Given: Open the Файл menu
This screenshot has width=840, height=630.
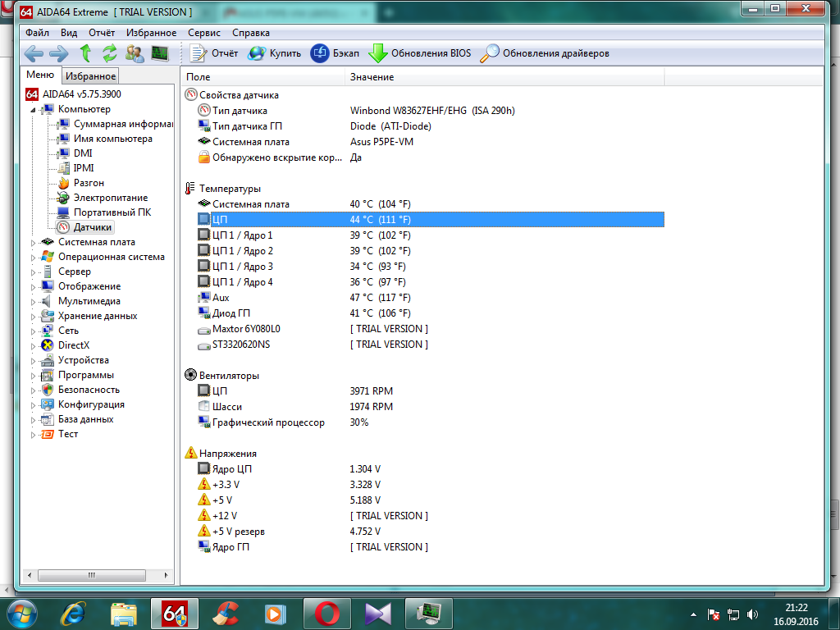Looking at the screenshot, I should [37, 33].
